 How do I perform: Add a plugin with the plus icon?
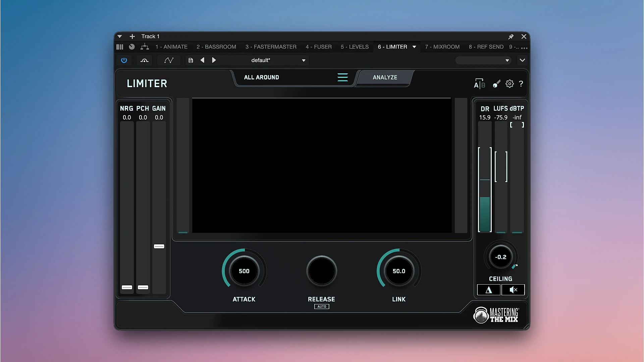pos(132,37)
